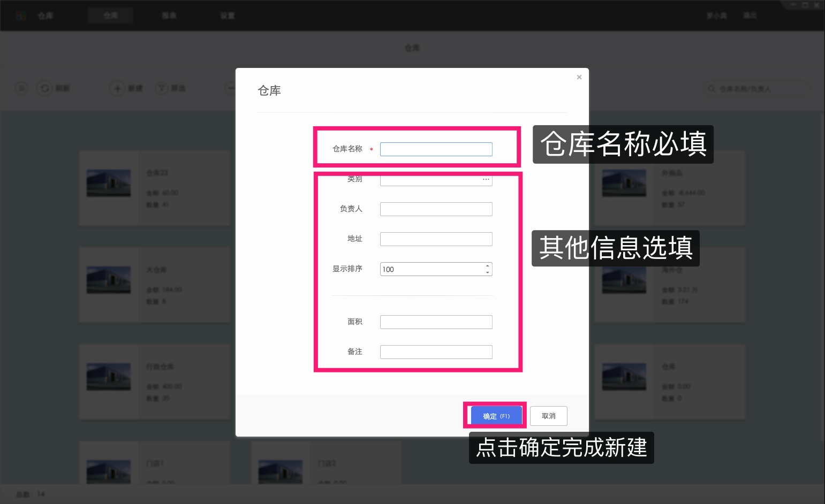Click the close × icon on the 仓库 dialog
Screen dimensions: 825x504
579,77
